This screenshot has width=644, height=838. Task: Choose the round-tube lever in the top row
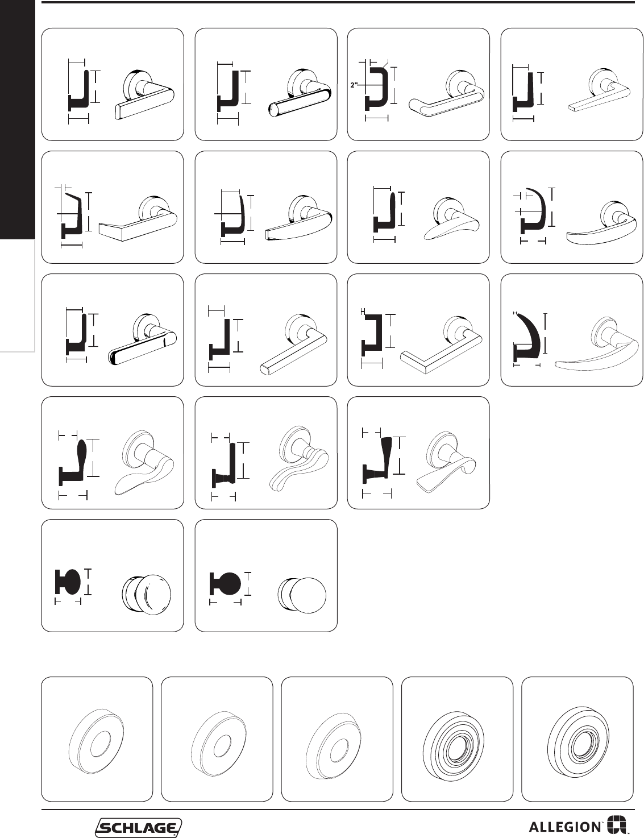[266, 84]
